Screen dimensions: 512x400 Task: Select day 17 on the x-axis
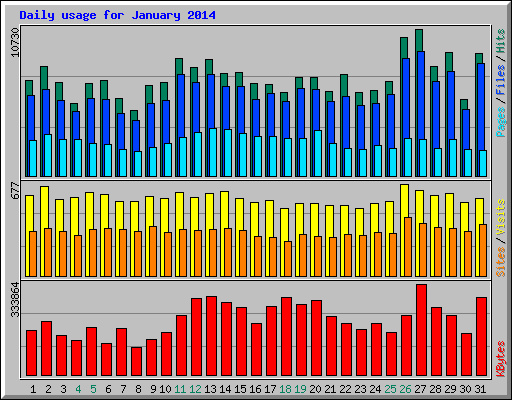click(x=270, y=389)
